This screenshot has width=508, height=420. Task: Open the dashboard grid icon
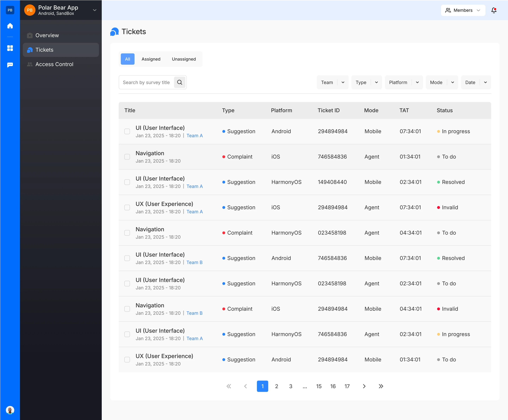10,48
